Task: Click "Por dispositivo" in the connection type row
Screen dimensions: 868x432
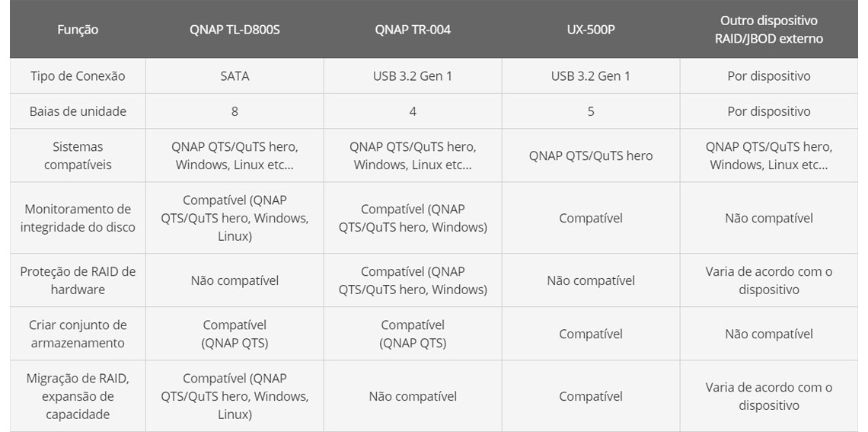Action: [769, 76]
